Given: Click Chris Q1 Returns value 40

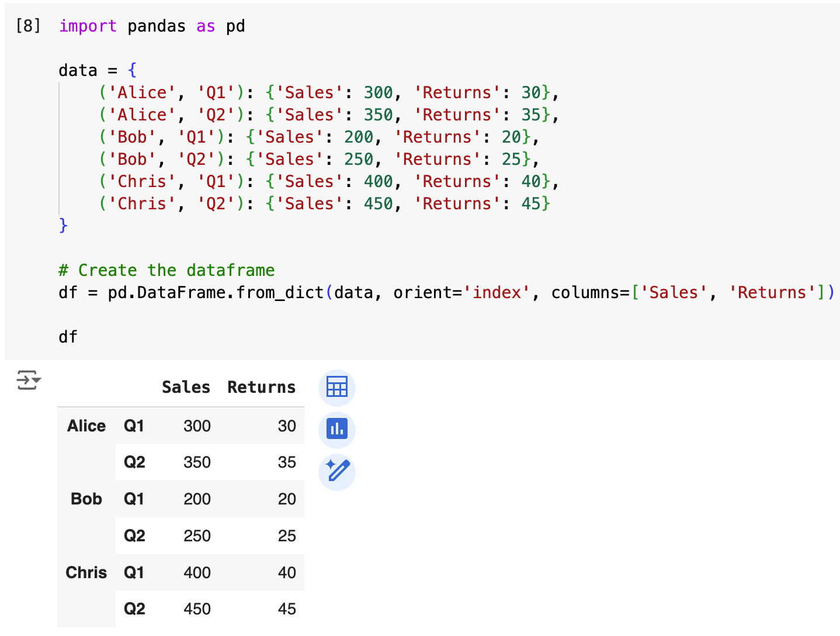Looking at the screenshot, I should pos(286,572).
